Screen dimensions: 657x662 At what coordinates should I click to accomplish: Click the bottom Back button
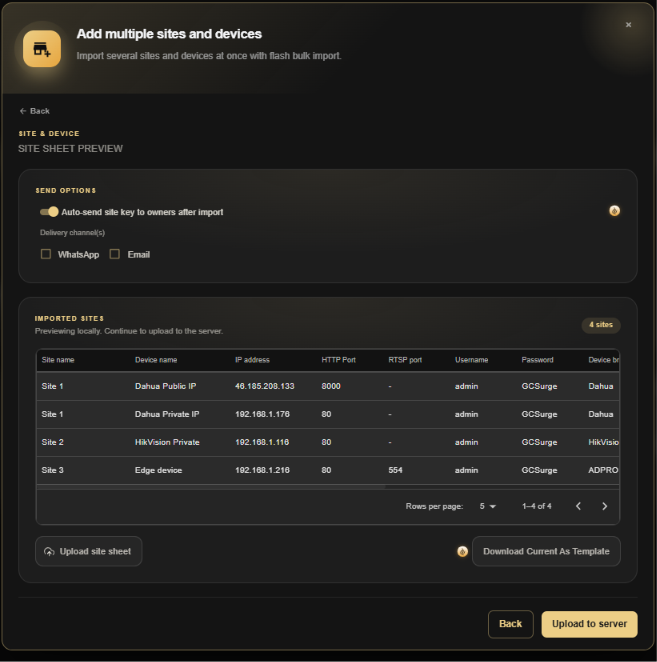[x=510, y=624]
